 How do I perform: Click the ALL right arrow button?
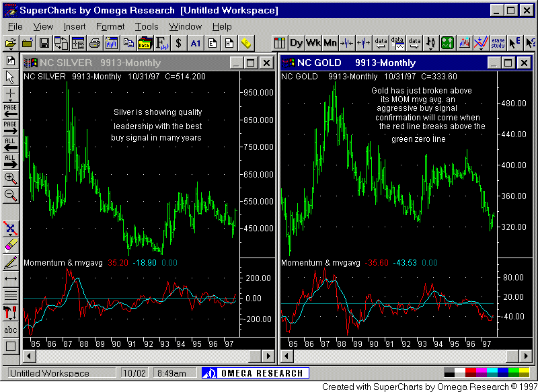click(x=11, y=161)
